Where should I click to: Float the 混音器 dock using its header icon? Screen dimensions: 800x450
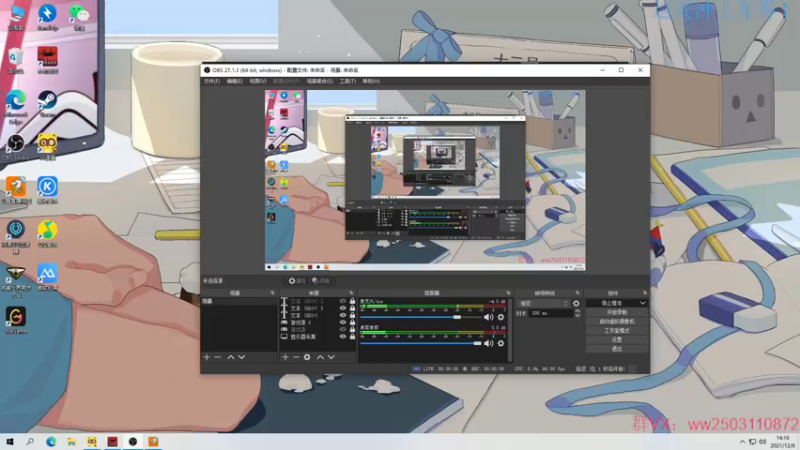pyautogui.click(x=508, y=293)
